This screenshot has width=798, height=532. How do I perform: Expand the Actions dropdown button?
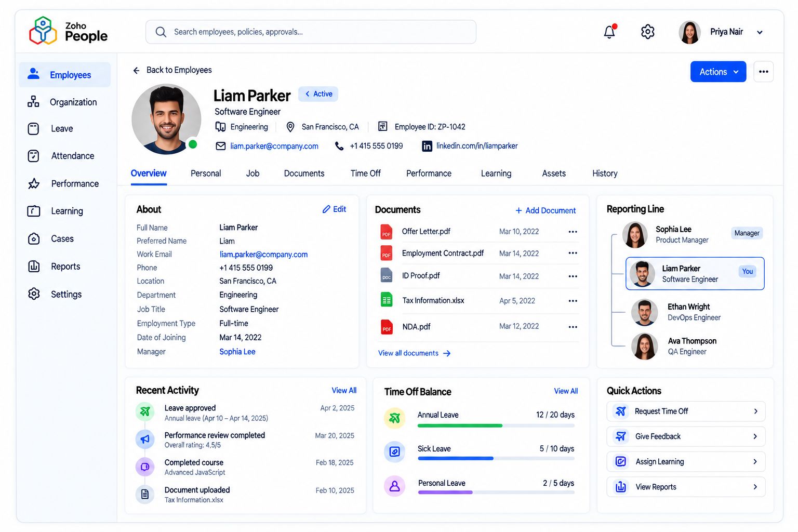(718, 72)
